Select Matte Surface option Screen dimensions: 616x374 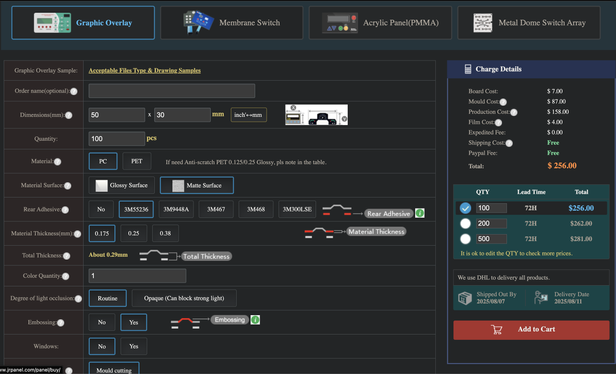pyautogui.click(x=197, y=185)
